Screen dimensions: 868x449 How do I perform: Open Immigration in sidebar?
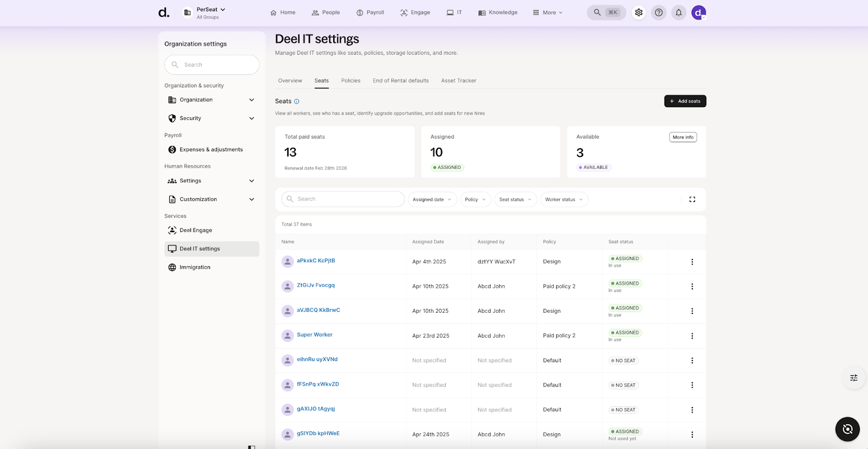212,267
